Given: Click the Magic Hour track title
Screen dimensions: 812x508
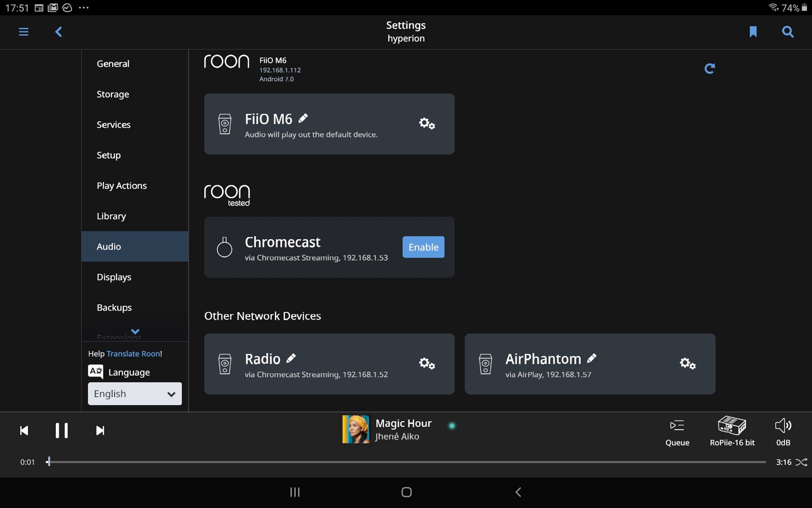Looking at the screenshot, I should pyautogui.click(x=403, y=423).
